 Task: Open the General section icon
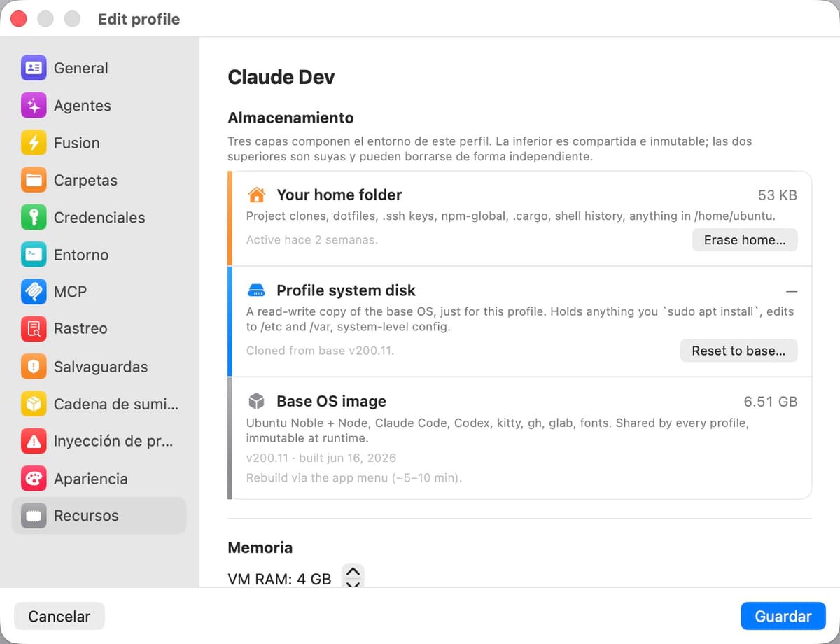[34, 68]
